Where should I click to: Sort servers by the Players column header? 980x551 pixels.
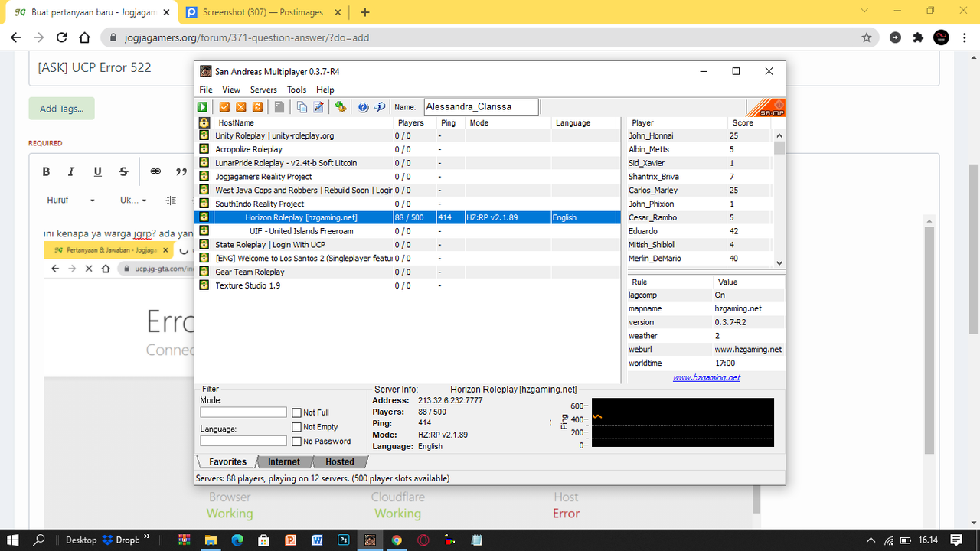tap(414, 122)
